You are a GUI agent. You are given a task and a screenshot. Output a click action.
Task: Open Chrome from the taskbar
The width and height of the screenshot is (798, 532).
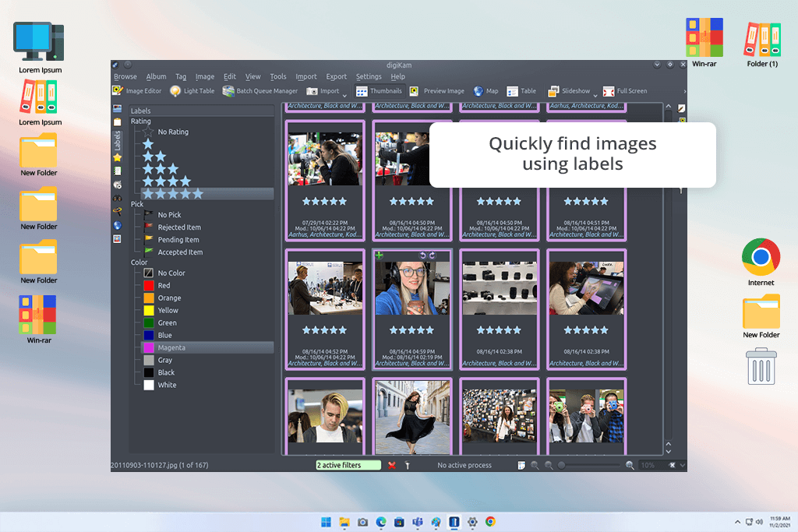coord(491,521)
